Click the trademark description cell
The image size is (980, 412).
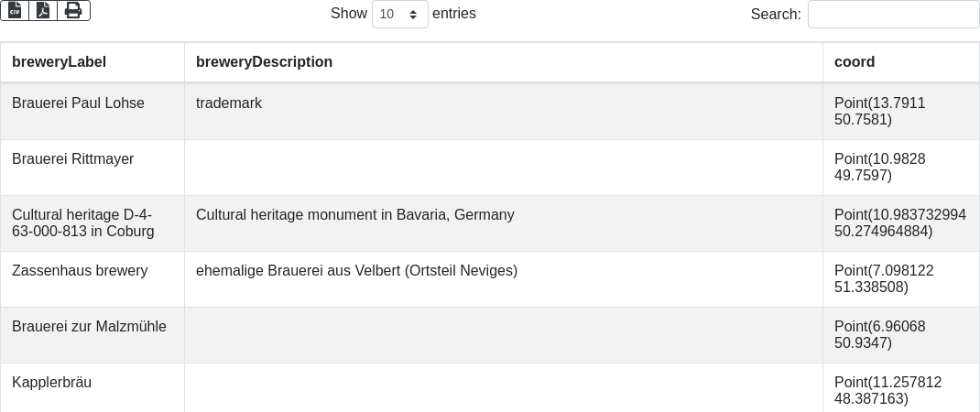pos(504,112)
